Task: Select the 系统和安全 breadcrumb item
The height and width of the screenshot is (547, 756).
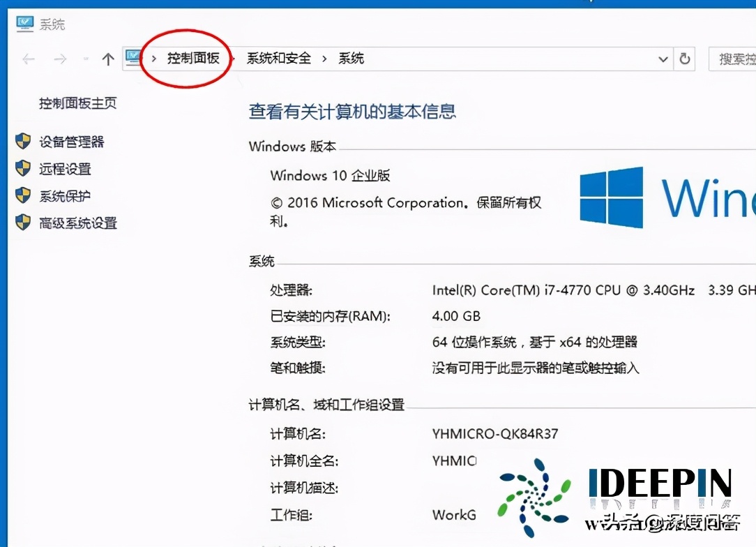Action: 279,59
